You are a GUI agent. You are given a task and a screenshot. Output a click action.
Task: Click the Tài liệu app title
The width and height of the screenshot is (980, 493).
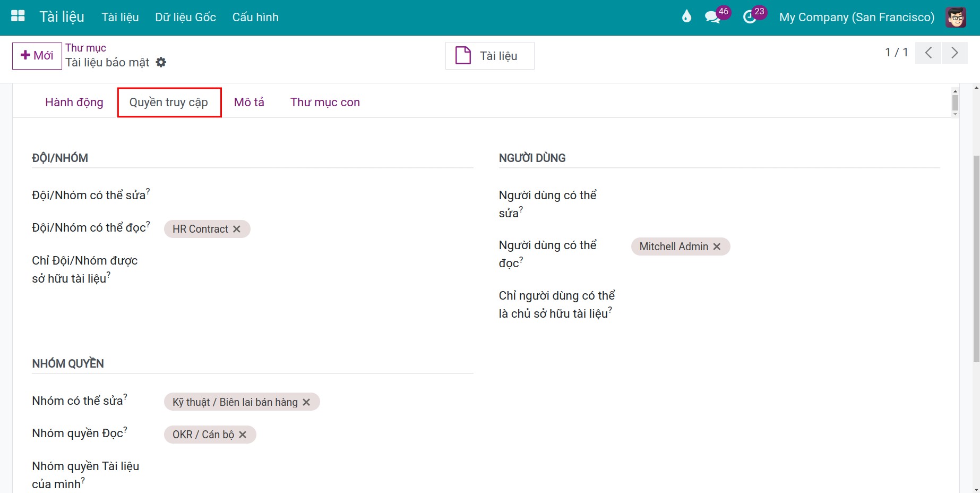pyautogui.click(x=62, y=16)
